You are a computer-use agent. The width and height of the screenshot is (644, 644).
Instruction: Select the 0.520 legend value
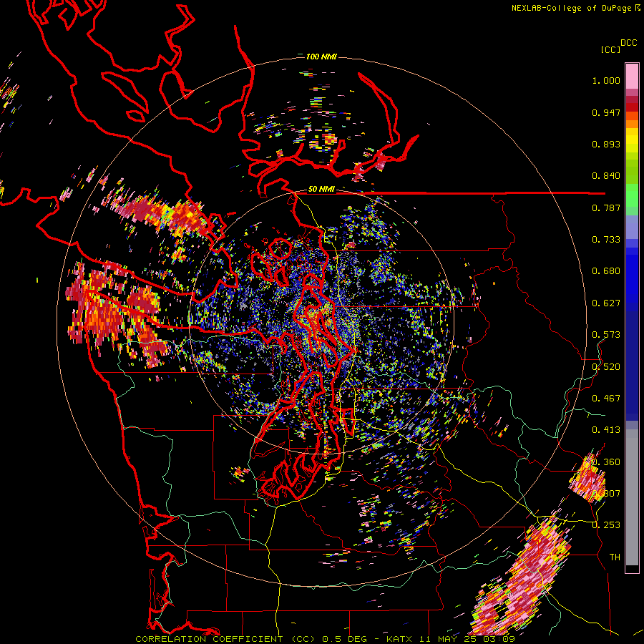606,367
